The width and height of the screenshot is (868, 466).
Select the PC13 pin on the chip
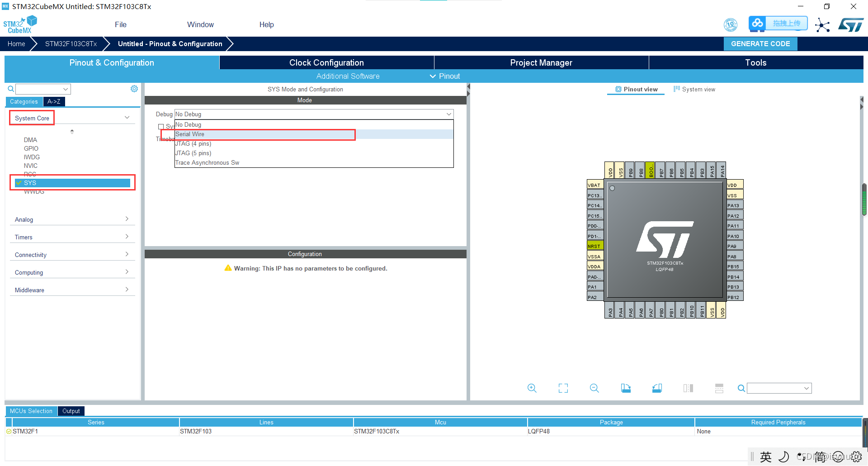[x=595, y=195]
